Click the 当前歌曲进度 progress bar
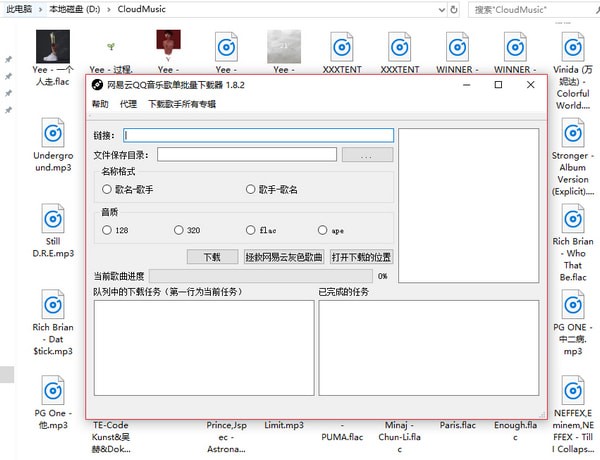 (x=261, y=276)
